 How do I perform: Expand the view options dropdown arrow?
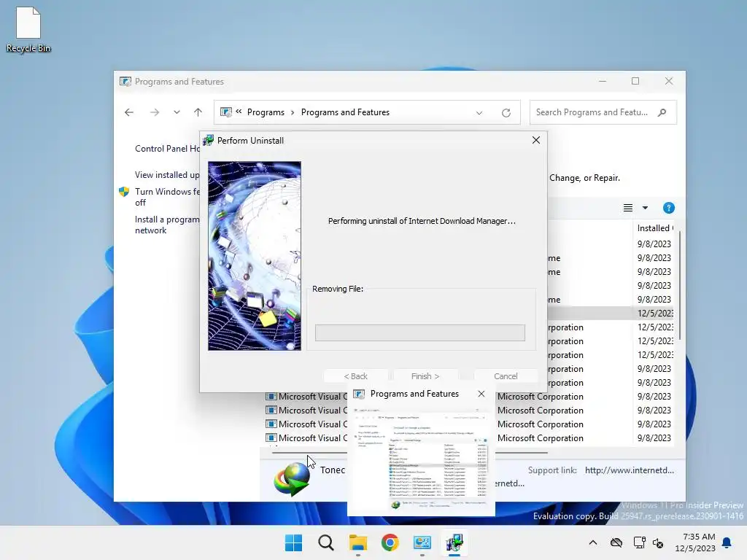(645, 208)
